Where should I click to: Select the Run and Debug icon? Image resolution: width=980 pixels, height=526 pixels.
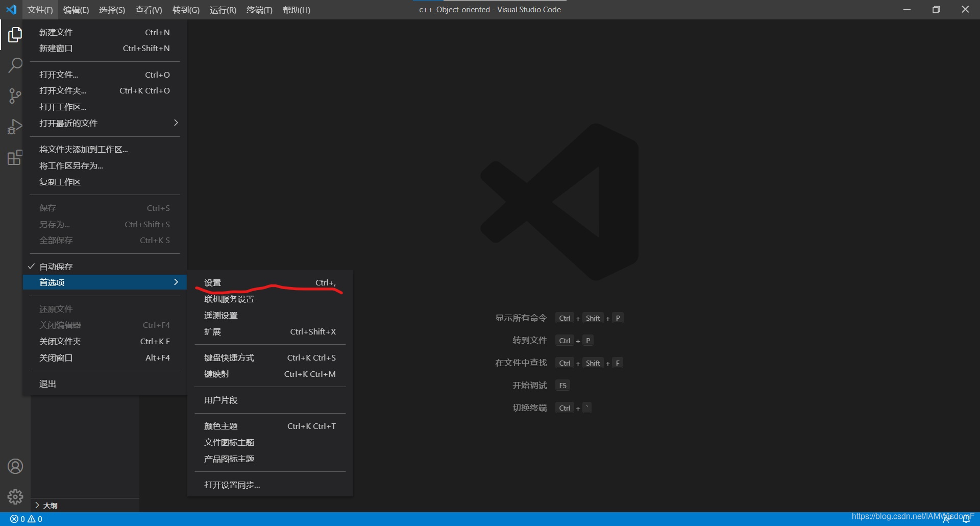15,127
